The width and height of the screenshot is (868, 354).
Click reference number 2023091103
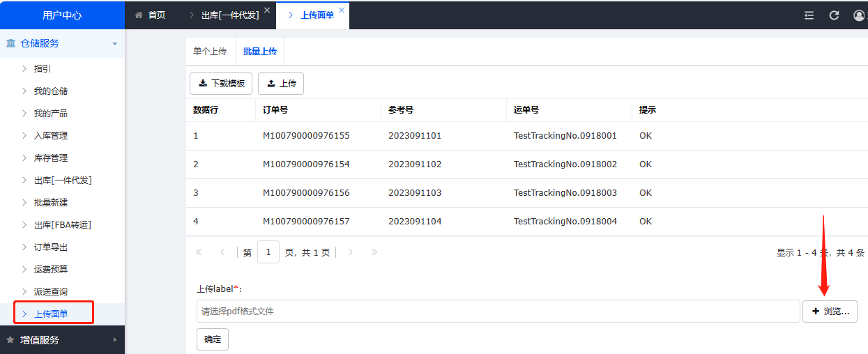click(415, 193)
